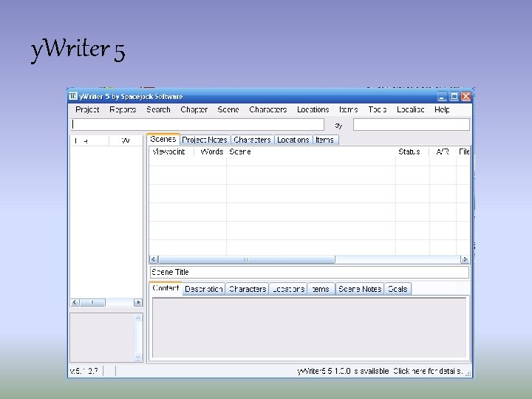The width and height of the screenshot is (532, 399).
Task: Focus the author input field after 'by'
Action: (412, 125)
